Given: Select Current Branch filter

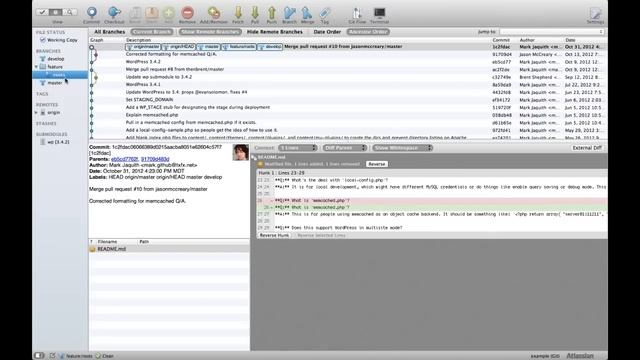Looking at the screenshot, I should click(x=152, y=32).
